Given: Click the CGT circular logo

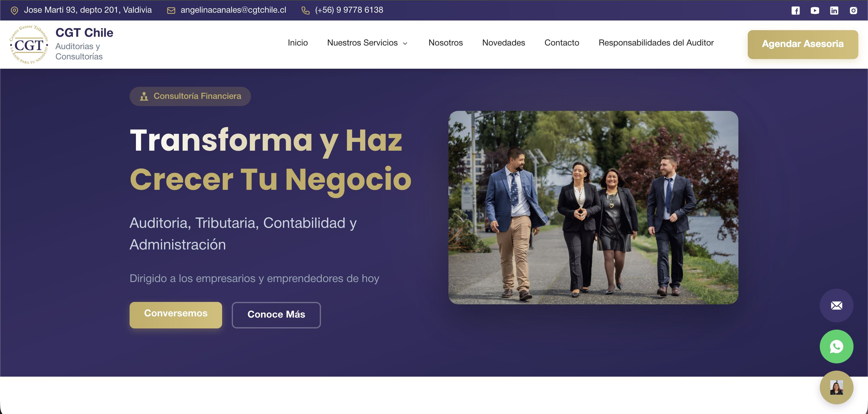Looking at the screenshot, I should (x=29, y=45).
